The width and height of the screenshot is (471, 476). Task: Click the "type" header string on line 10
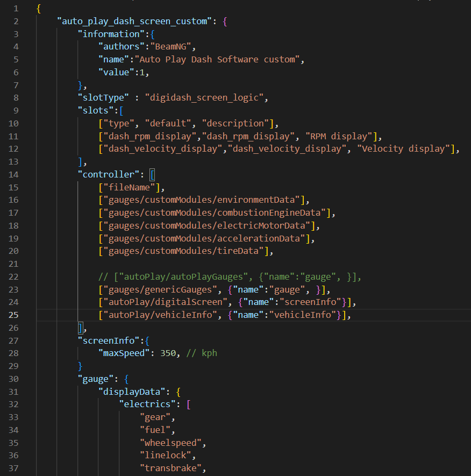pos(119,124)
